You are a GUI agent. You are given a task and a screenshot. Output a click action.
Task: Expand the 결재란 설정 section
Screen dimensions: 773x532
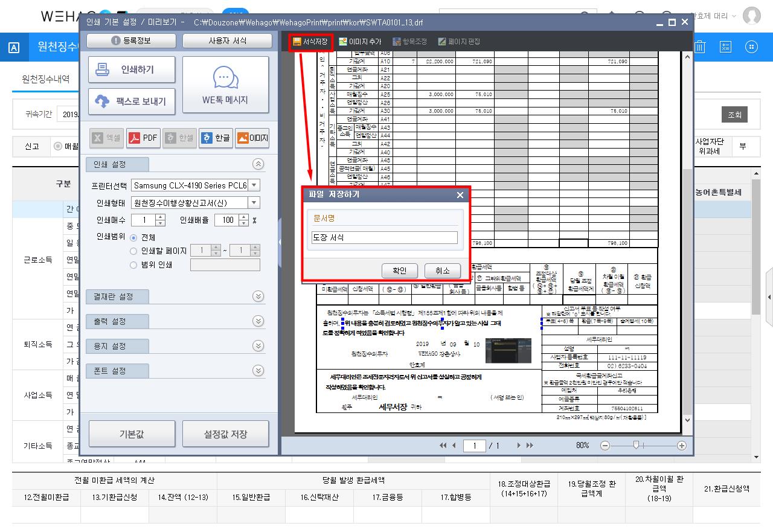pyautogui.click(x=258, y=296)
